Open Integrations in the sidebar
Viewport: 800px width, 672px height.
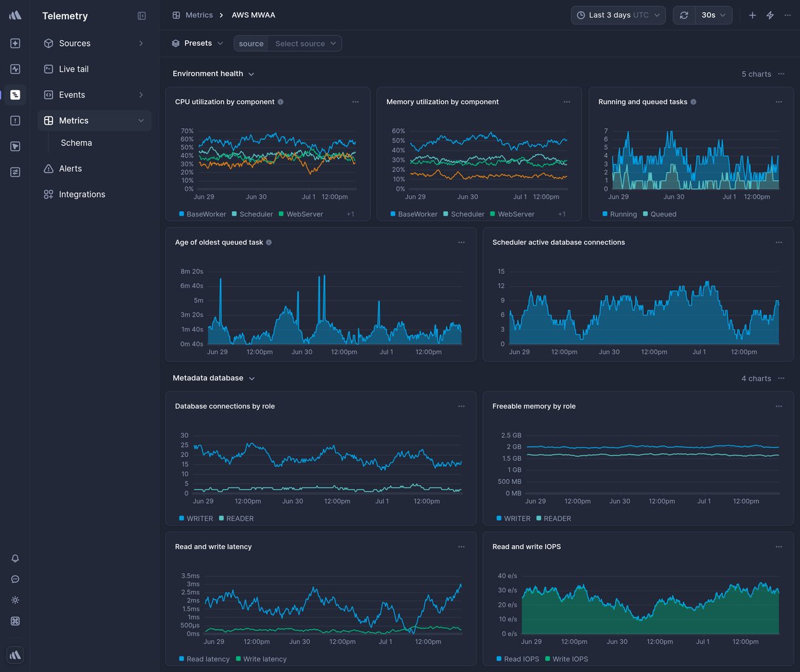tap(95, 194)
